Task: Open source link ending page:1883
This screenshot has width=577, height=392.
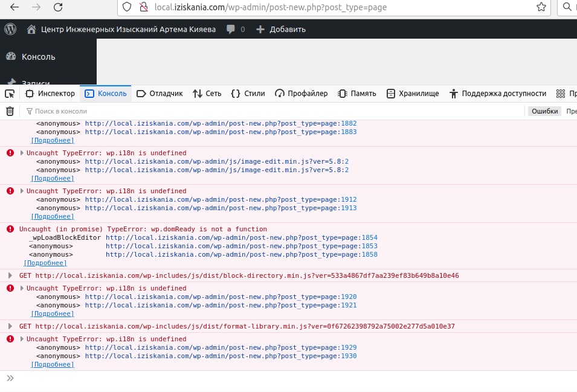Action: point(221,132)
